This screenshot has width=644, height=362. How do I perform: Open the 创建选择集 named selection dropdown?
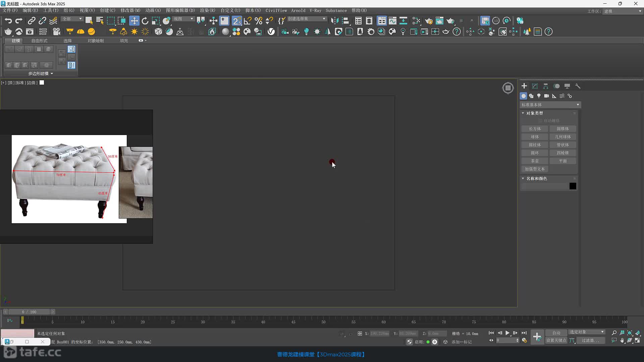point(307,19)
